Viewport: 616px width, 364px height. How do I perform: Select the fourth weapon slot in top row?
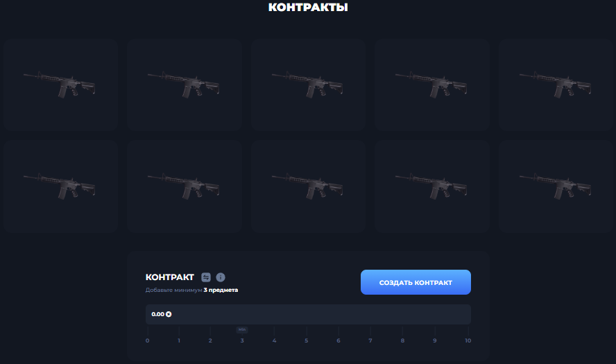pos(431,85)
